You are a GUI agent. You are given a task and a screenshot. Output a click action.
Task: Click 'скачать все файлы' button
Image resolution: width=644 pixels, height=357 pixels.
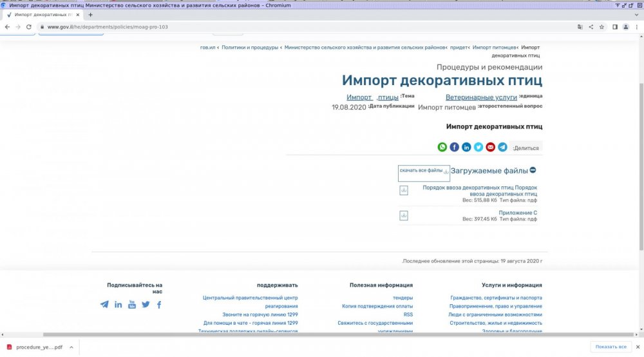[424, 171]
